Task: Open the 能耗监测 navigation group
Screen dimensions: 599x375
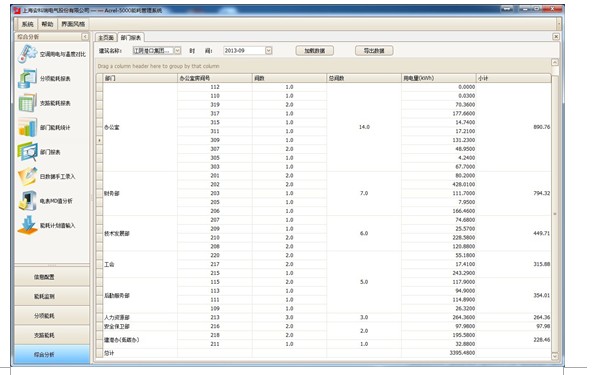Action: (52, 296)
